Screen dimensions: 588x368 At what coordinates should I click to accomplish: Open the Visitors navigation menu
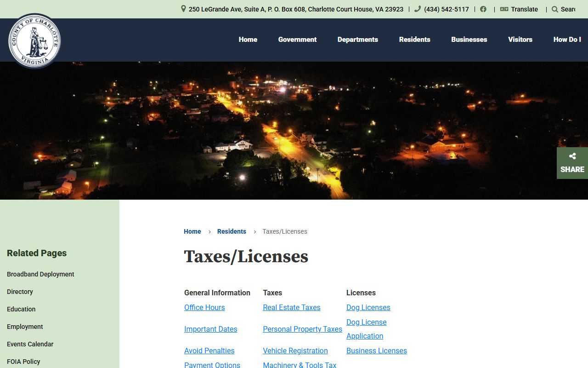[x=520, y=40]
